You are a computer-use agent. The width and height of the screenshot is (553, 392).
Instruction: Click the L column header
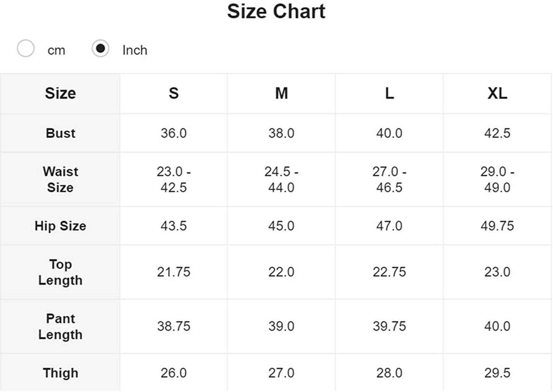(x=389, y=93)
